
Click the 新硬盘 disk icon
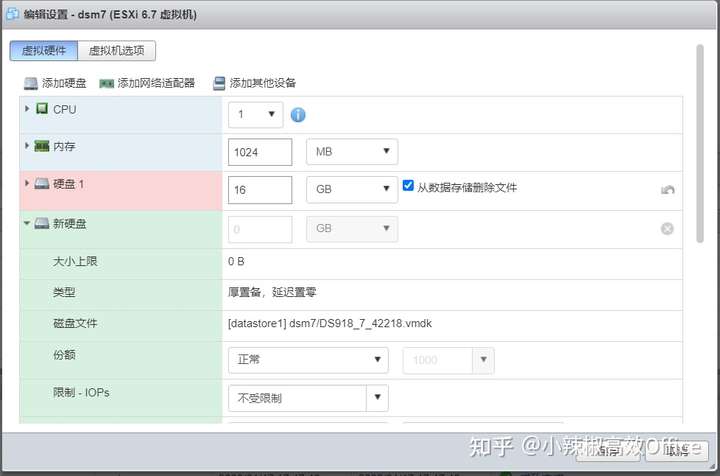(42, 224)
